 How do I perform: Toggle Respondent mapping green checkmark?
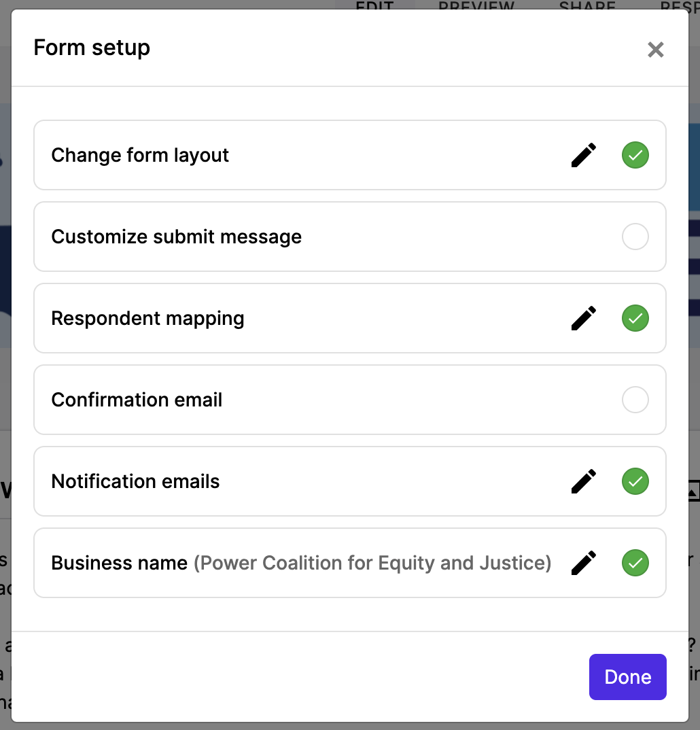tap(635, 318)
